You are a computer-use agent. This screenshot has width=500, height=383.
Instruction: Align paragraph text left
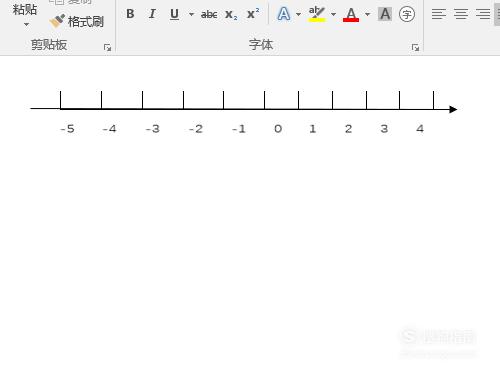tap(439, 14)
